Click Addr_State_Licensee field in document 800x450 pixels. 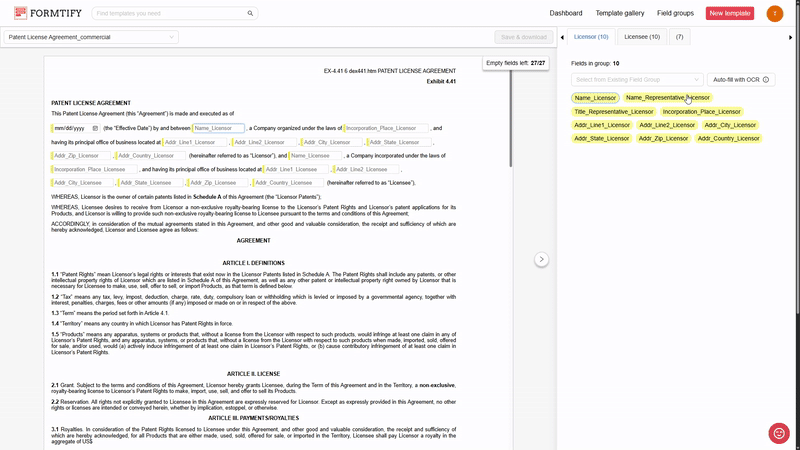pos(150,183)
